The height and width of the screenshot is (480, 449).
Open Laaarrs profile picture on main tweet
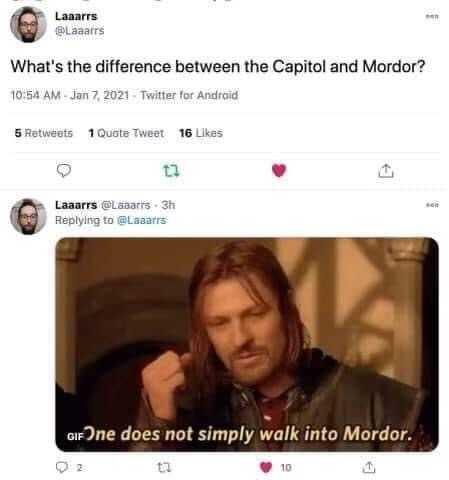coord(28,24)
